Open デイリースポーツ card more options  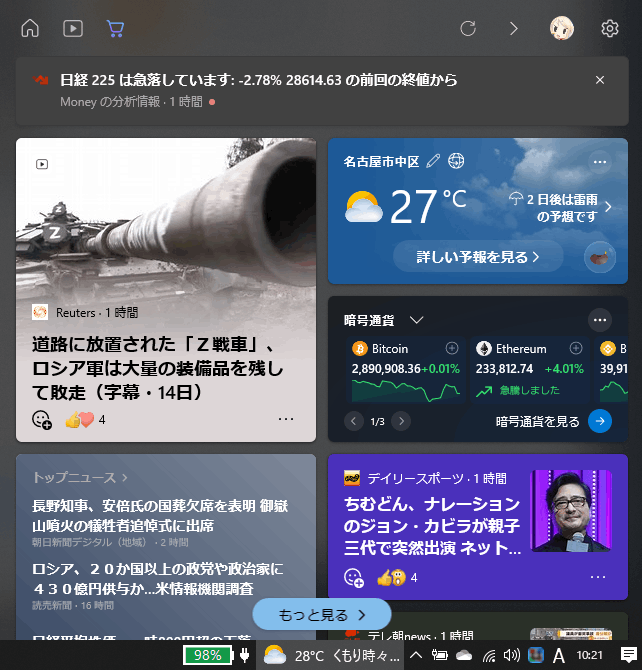click(598, 577)
